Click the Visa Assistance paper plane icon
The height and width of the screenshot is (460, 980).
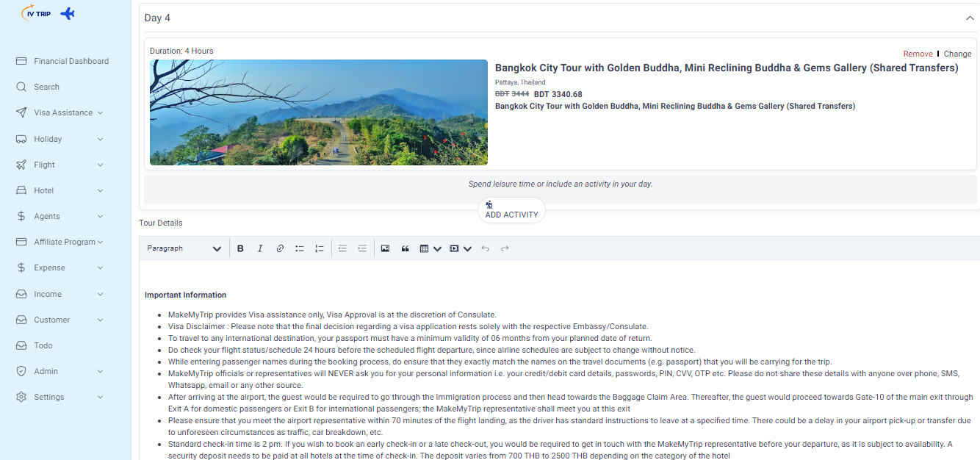click(x=21, y=112)
